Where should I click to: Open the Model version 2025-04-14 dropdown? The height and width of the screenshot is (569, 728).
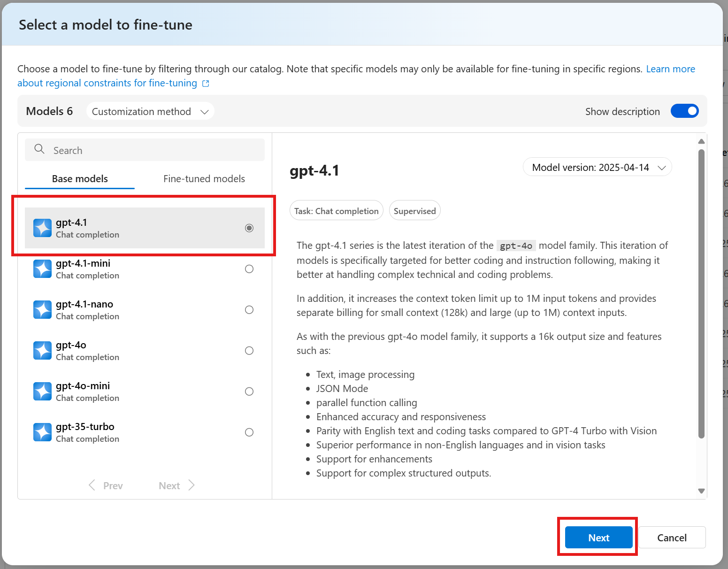click(597, 167)
